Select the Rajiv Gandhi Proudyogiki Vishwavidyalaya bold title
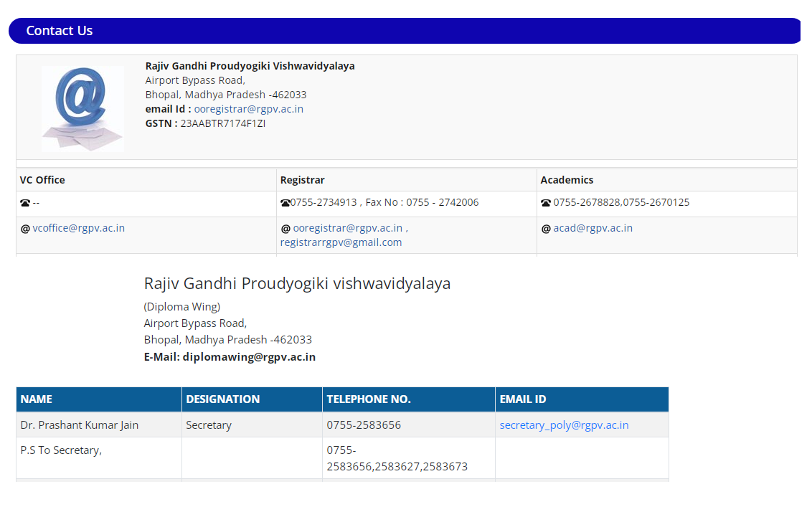This screenshot has height=517, width=812. point(250,66)
